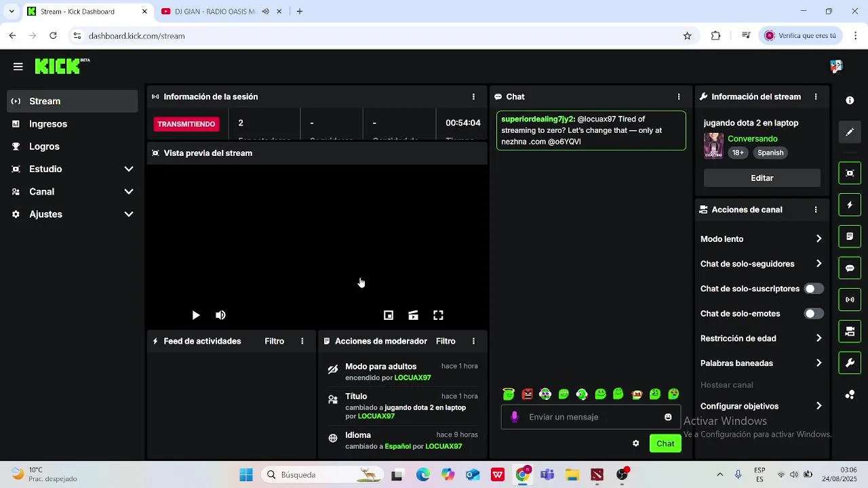Click the Editar button in stream info
The width and height of the screenshot is (868, 488).
762,178
